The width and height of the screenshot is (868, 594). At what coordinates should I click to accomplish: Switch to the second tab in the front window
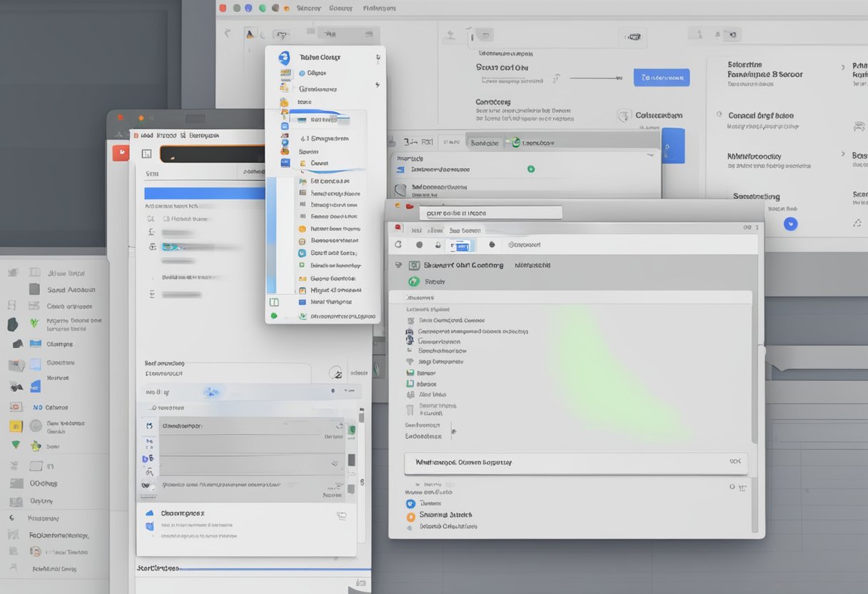point(433,230)
